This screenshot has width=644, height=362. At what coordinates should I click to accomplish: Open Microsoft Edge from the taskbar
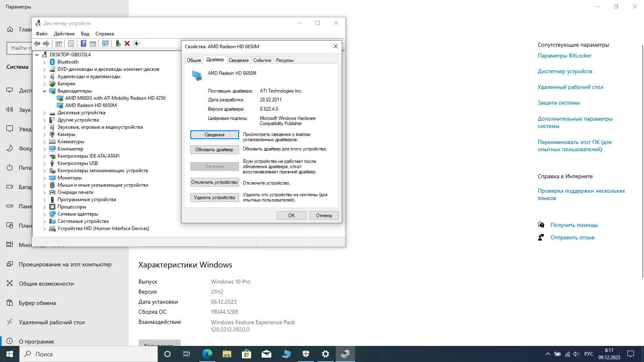[x=207, y=354]
